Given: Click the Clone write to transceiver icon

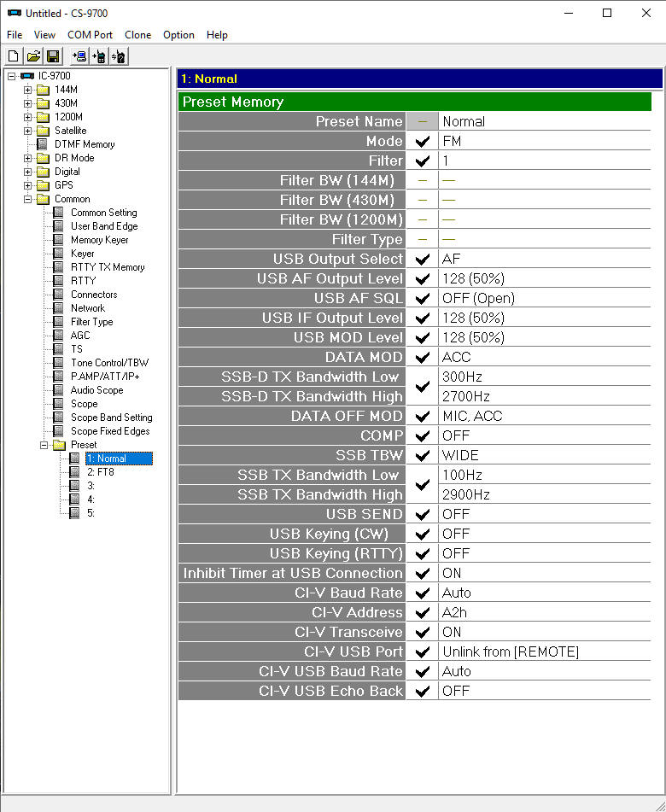Looking at the screenshot, I should pyautogui.click(x=99, y=56).
